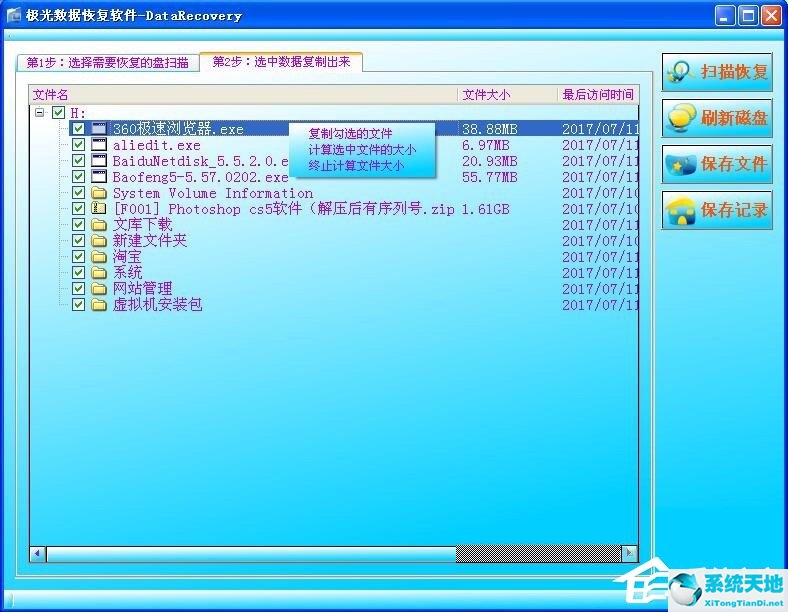788x612 pixels.
Task: Click the 6.97MB size cell
Action: [x=485, y=145]
